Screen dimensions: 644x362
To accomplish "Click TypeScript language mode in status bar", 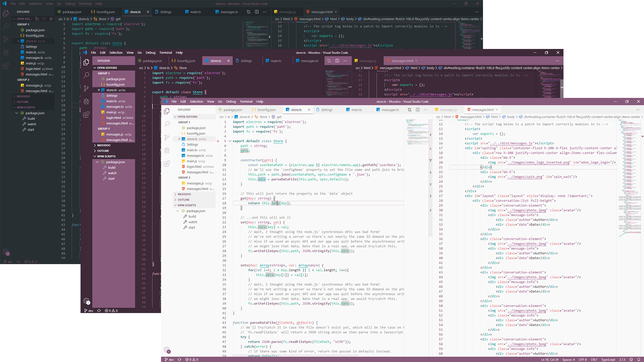I will (x=608, y=360).
